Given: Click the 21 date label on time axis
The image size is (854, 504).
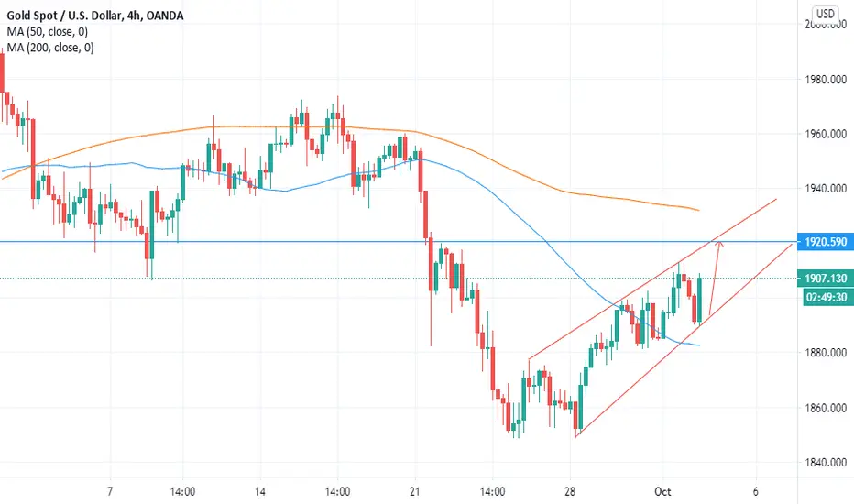Looking at the screenshot, I should click(x=415, y=491).
